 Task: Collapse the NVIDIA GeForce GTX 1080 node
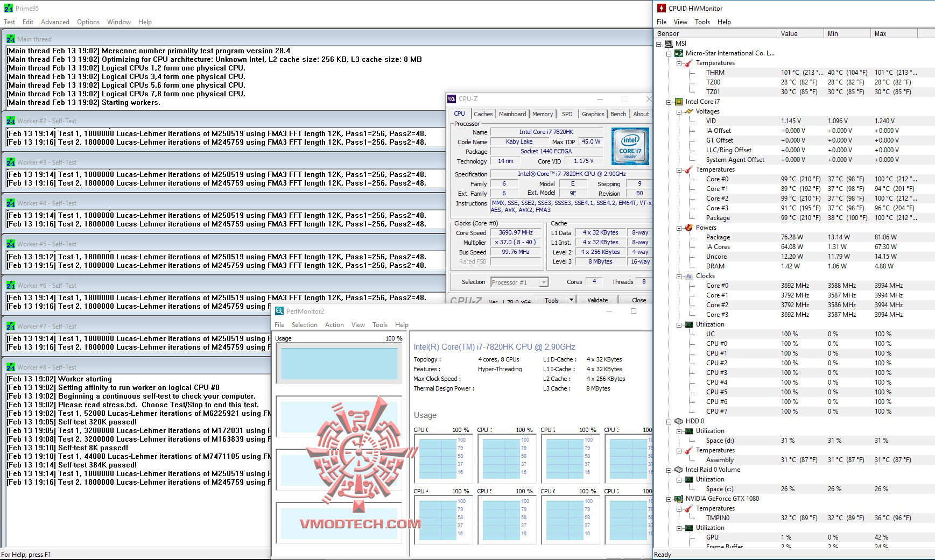pyautogui.click(x=669, y=499)
